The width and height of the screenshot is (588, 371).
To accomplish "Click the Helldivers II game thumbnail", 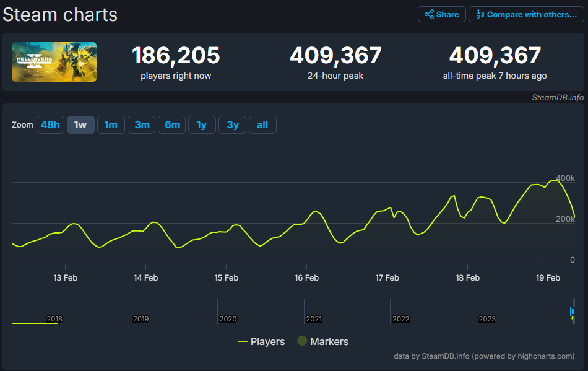I will (x=54, y=62).
